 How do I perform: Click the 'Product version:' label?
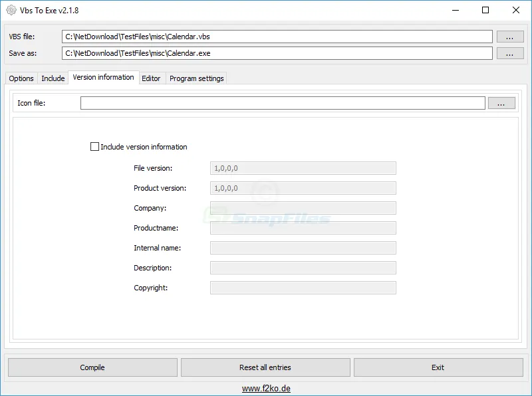click(160, 188)
